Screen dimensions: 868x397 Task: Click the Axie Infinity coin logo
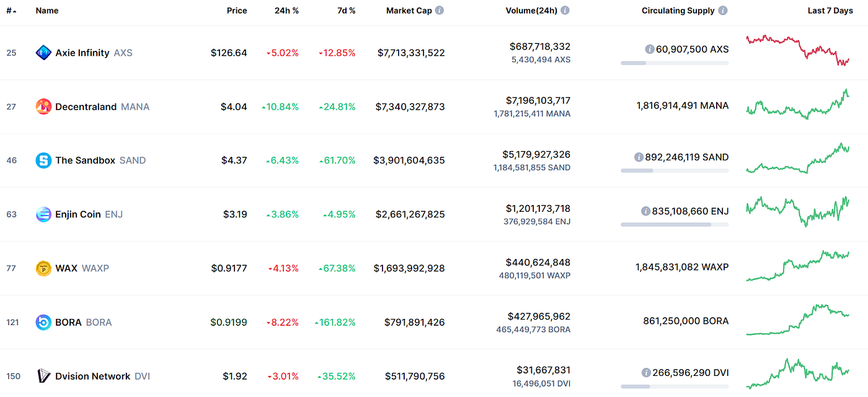point(43,53)
